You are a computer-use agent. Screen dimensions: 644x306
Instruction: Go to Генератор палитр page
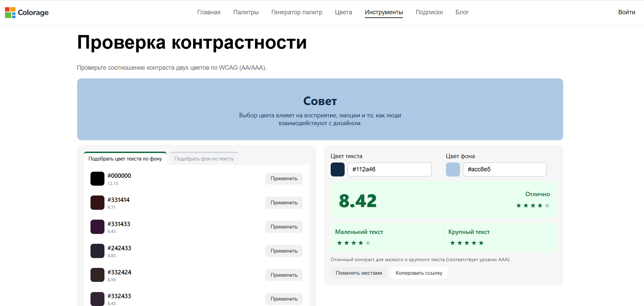(296, 12)
